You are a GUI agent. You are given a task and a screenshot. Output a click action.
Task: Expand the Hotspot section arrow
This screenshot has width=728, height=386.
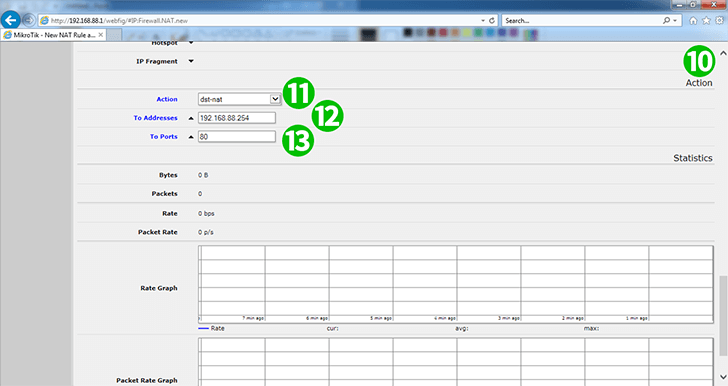tap(191, 43)
